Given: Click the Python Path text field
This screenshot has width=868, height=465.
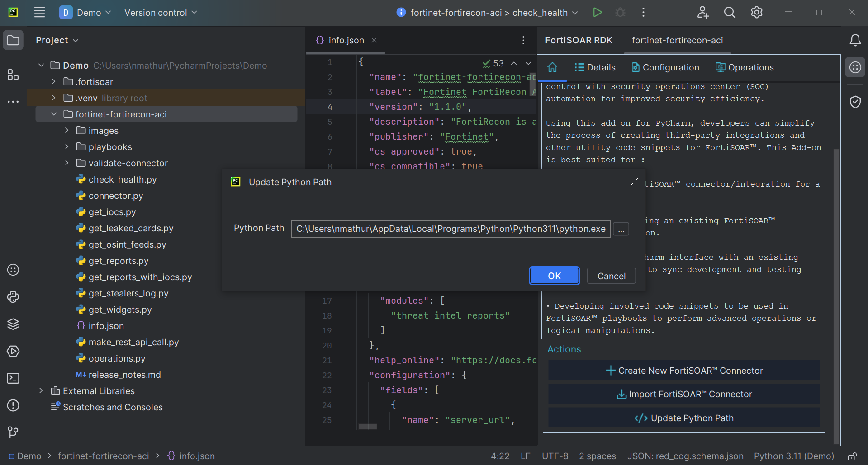Looking at the screenshot, I should [x=451, y=229].
